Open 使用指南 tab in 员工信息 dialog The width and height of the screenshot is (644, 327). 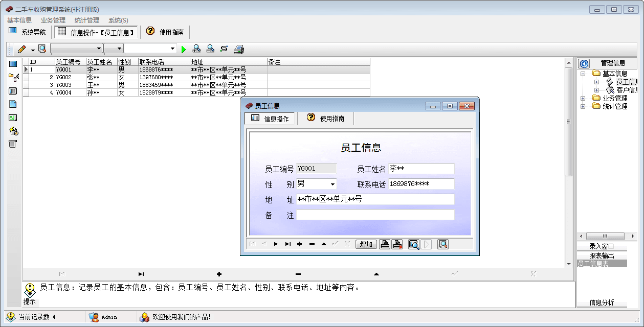(326, 118)
